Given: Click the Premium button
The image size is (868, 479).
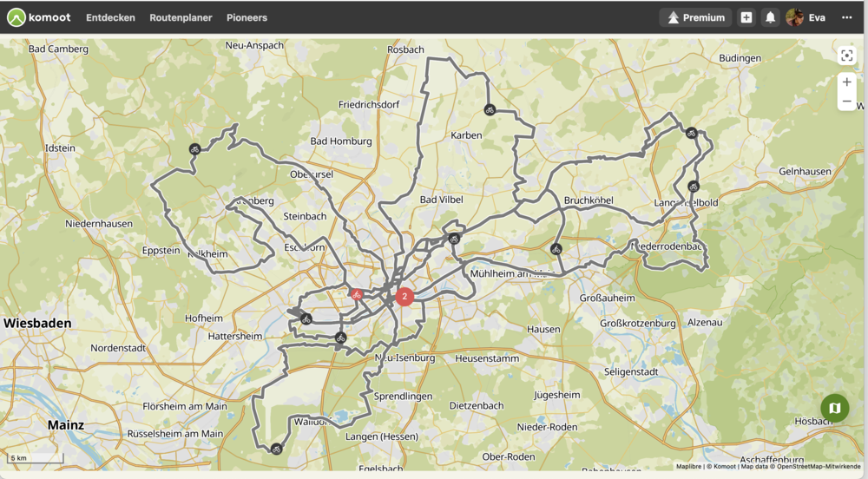Looking at the screenshot, I should (x=694, y=17).
